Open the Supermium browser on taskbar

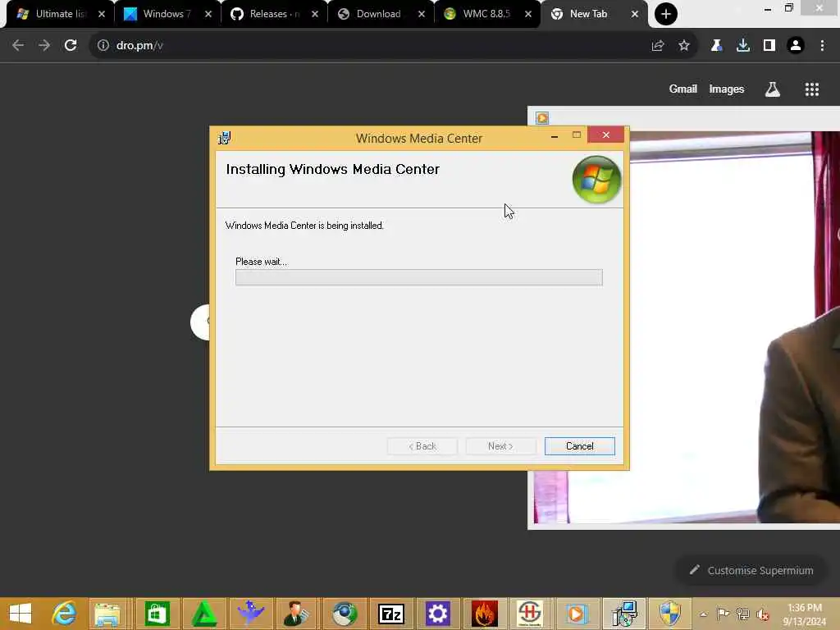[x=345, y=614]
